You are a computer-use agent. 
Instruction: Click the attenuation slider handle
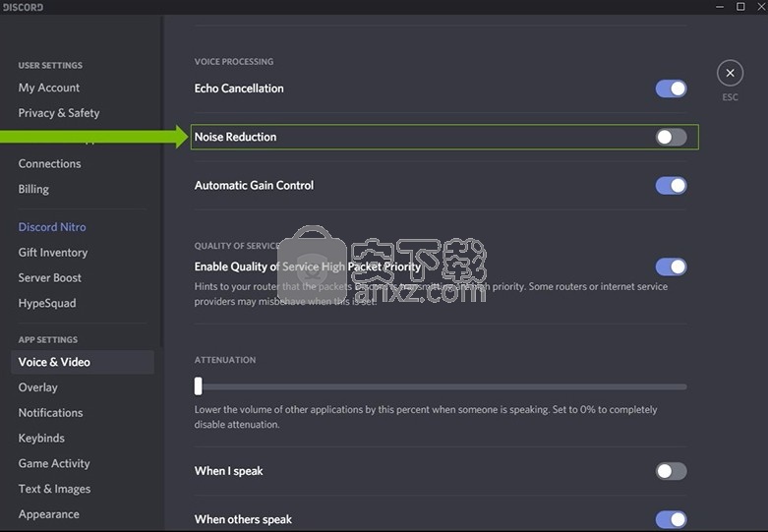(198, 386)
